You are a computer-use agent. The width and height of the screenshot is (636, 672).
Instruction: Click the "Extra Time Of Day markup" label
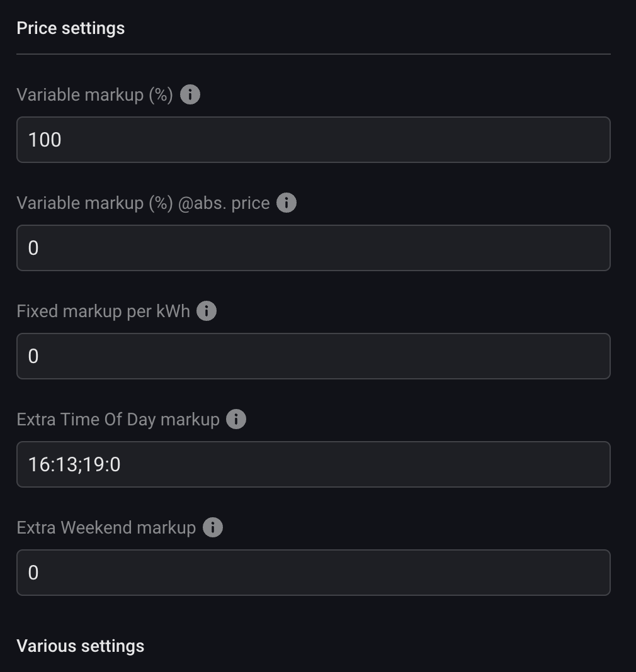coord(118,420)
